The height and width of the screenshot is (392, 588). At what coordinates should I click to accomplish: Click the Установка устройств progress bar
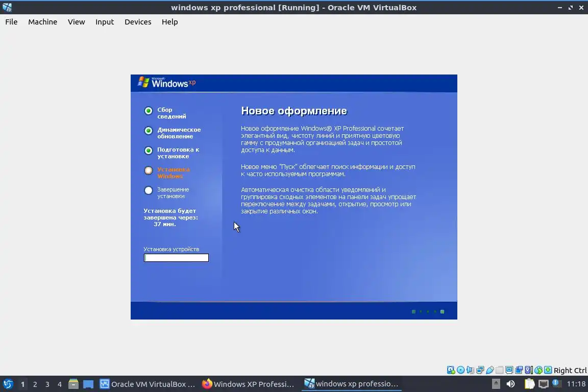(x=176, y=258)
